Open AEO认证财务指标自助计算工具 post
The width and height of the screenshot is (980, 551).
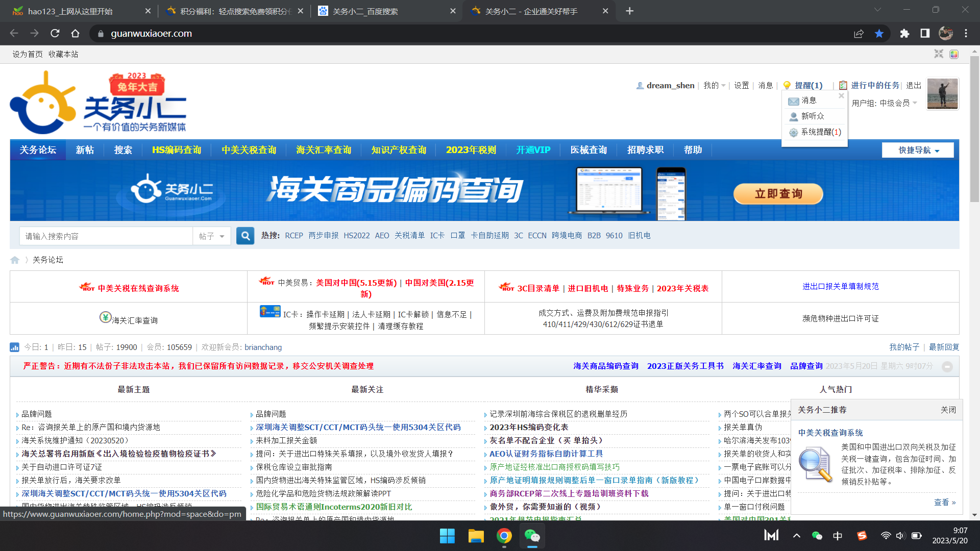point(546,454)
